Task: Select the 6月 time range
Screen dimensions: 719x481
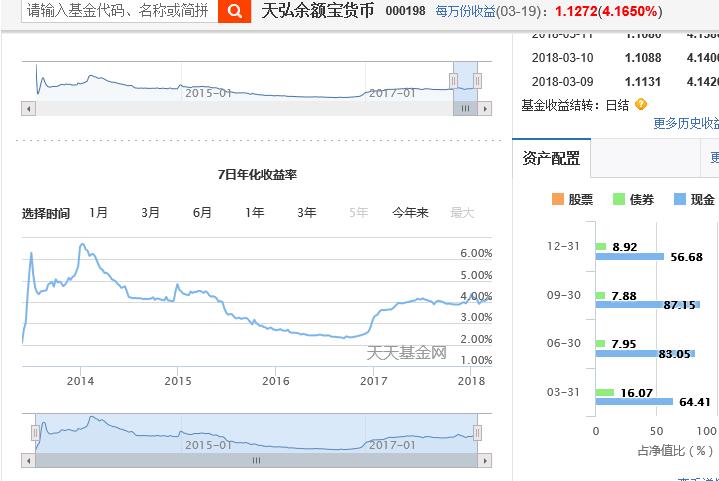Action: (202, 212)
